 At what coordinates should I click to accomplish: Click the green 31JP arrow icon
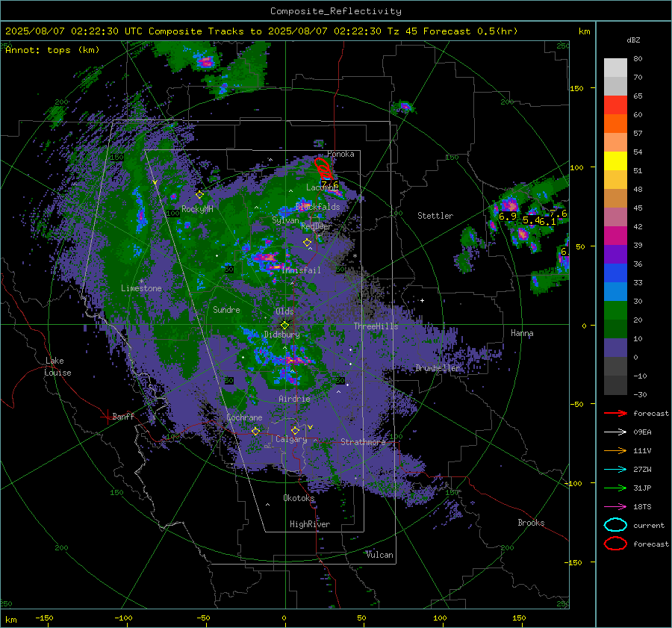click(615, 488)
